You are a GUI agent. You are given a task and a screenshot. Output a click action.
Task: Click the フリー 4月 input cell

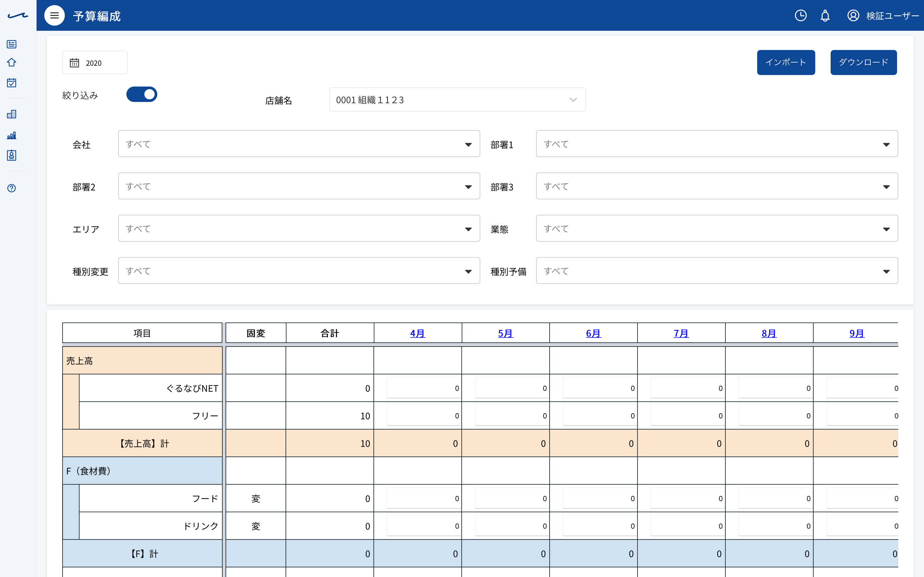tap(424, 415)
